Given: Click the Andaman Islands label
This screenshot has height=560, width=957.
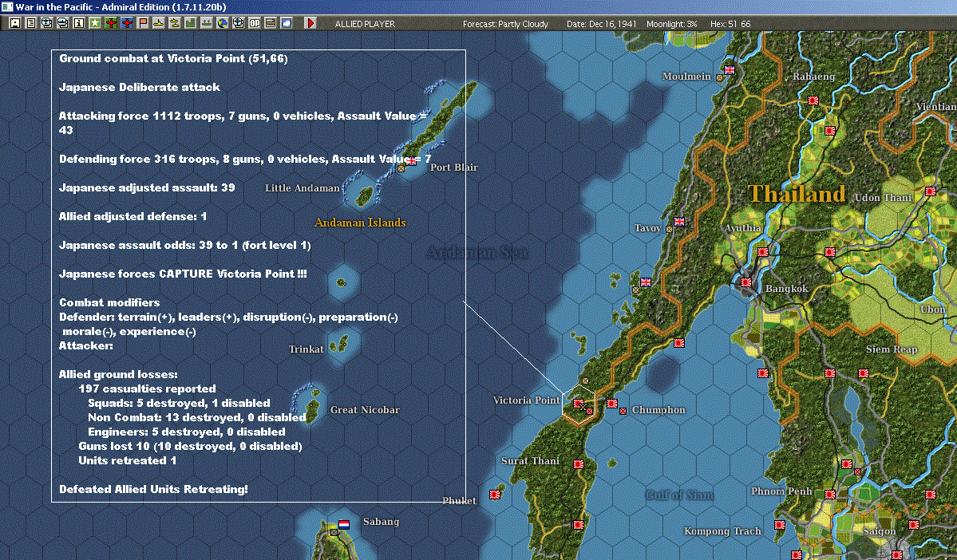Looking at the screenshot, I should (x=360, y=223).
